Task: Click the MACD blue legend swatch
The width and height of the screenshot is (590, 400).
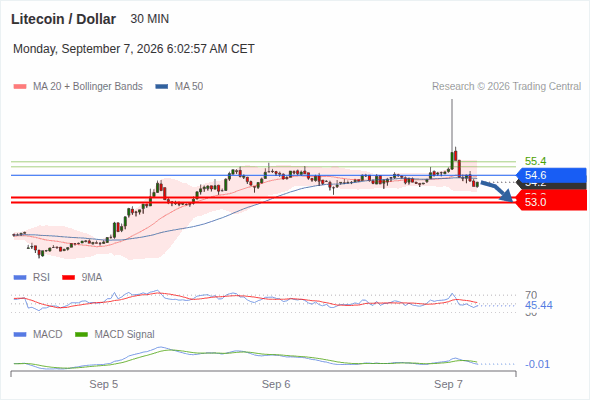Action: (x=20, y=335)
